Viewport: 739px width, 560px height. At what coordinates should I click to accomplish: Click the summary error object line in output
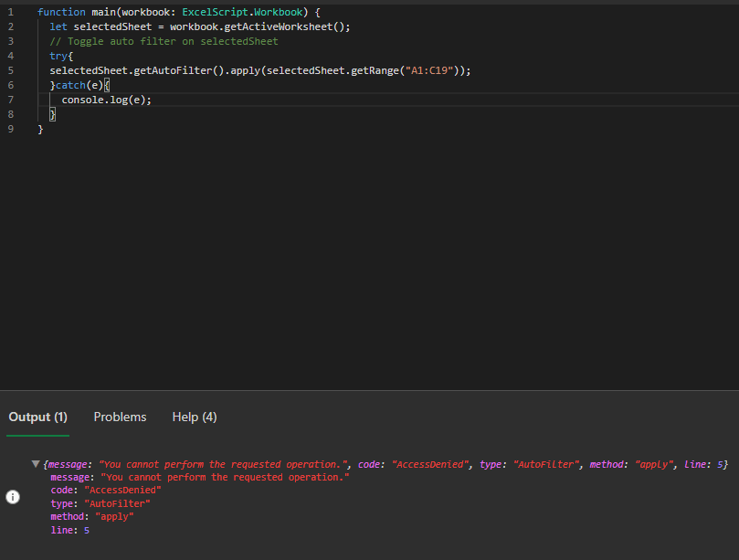click(x=385, y=464)
